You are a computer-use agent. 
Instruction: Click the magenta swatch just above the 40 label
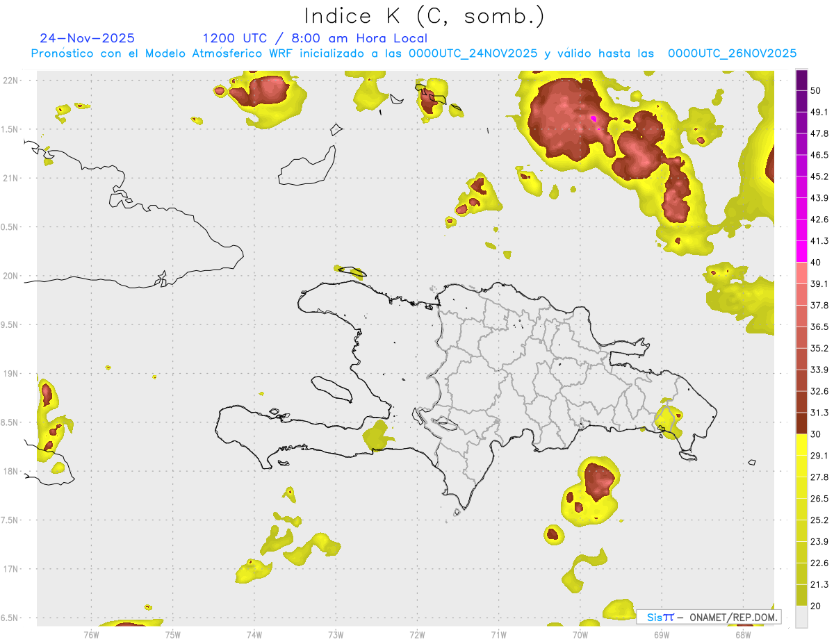coord(801,251)
